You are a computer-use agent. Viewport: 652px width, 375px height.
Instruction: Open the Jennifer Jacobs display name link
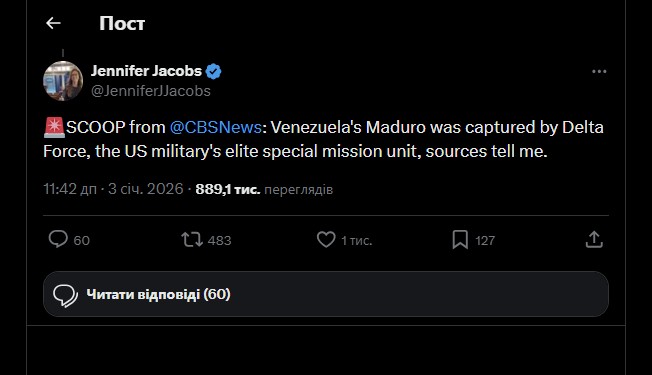(x=146, y=71)
